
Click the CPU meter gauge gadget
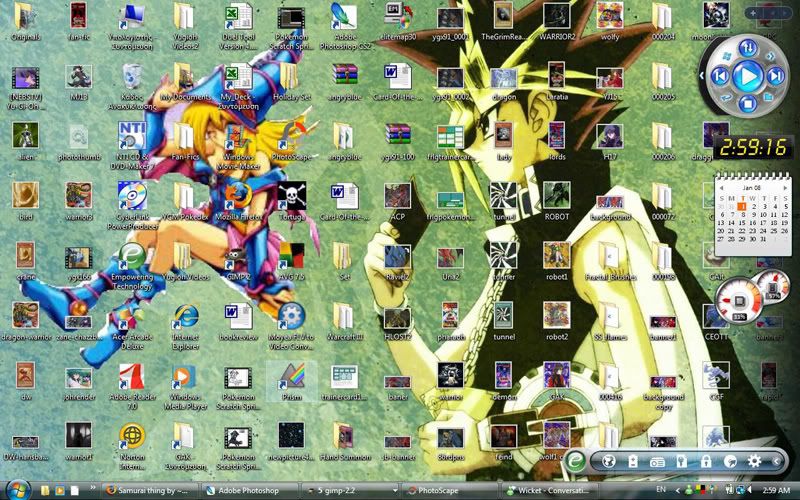click(738, 300)
